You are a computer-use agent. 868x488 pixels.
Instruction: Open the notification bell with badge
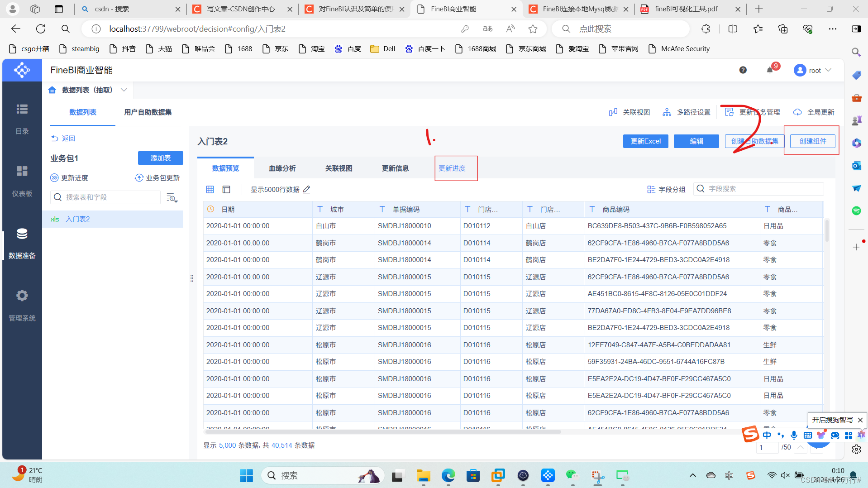pyautogui.click(x=770, y=70)
